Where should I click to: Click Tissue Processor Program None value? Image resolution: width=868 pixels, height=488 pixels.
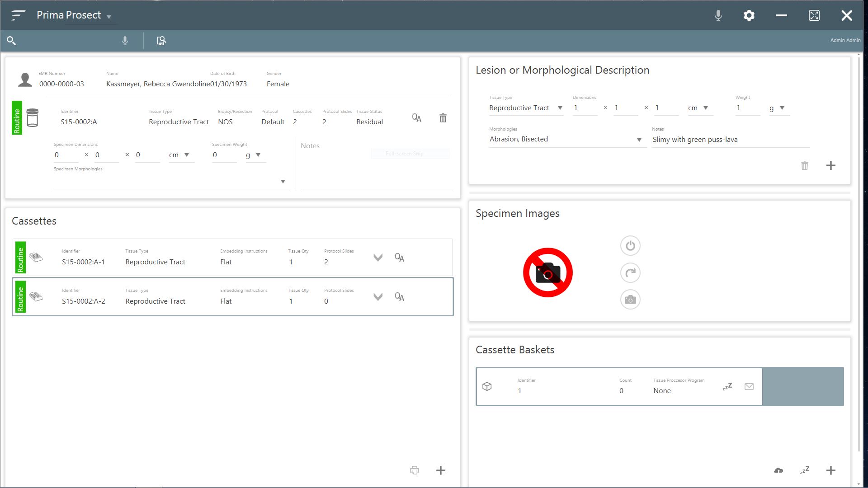662,391
